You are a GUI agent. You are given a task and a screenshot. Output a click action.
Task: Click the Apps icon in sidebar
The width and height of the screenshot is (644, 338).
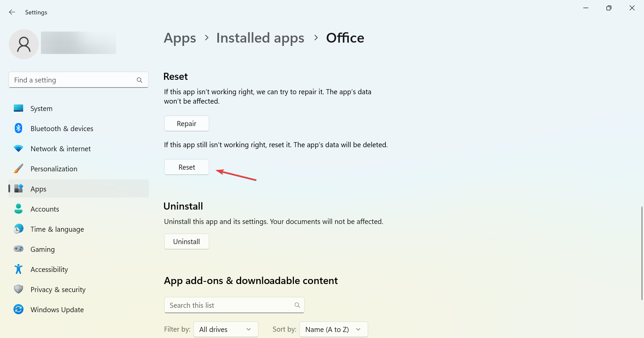18,189
